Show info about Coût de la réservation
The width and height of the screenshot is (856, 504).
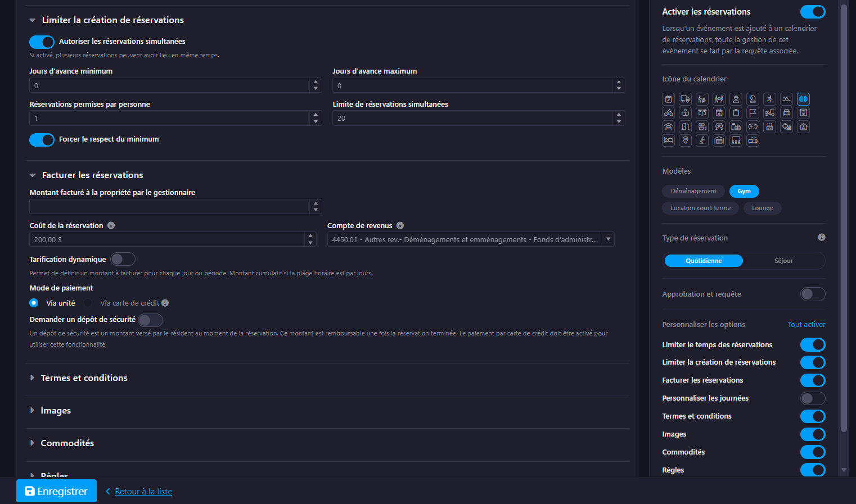coord(111,225)
